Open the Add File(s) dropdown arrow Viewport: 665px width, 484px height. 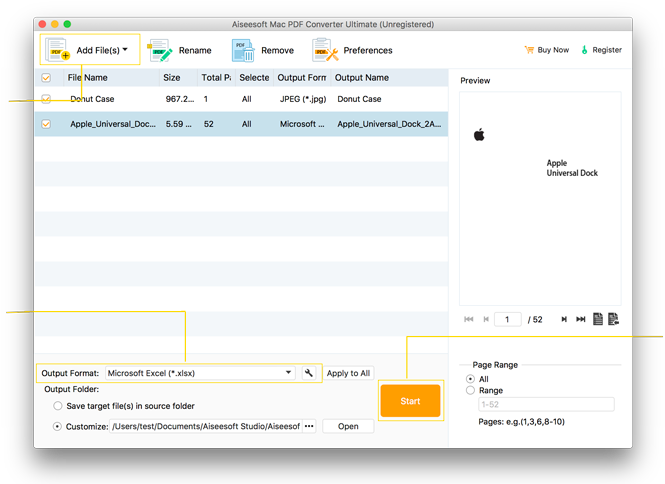tap(125, 50)
